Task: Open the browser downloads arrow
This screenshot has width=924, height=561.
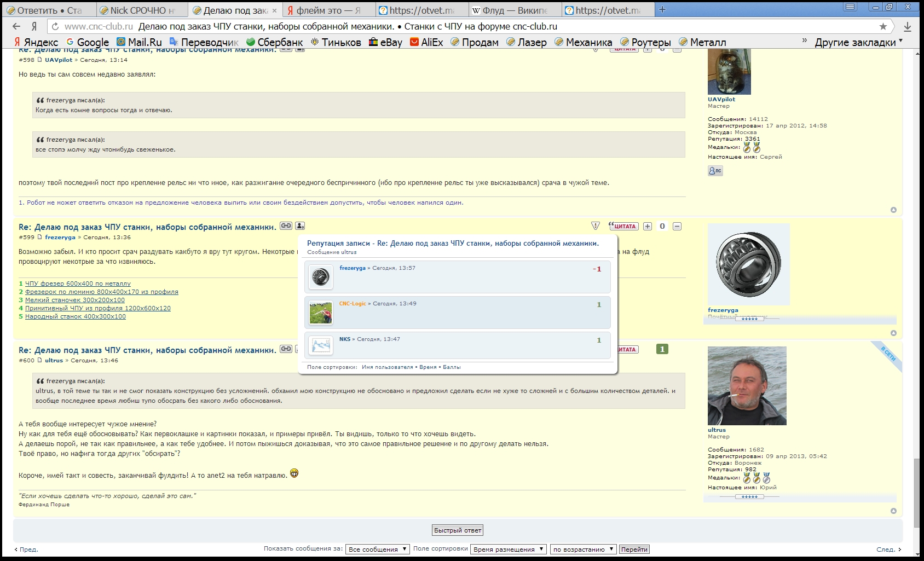Action: 908,26
